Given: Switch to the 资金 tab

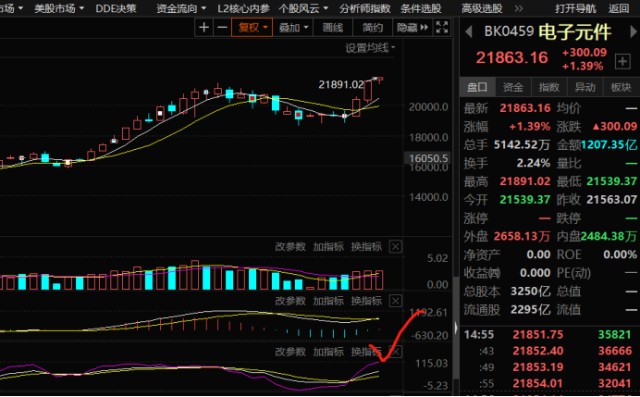Looking at the screenshot, I should (513, 87).
